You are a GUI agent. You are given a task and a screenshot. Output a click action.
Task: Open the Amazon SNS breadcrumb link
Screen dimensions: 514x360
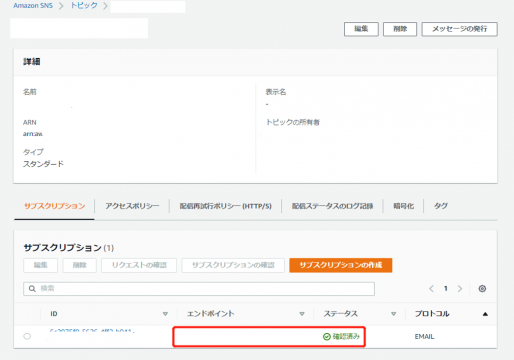tap(33, 6)
